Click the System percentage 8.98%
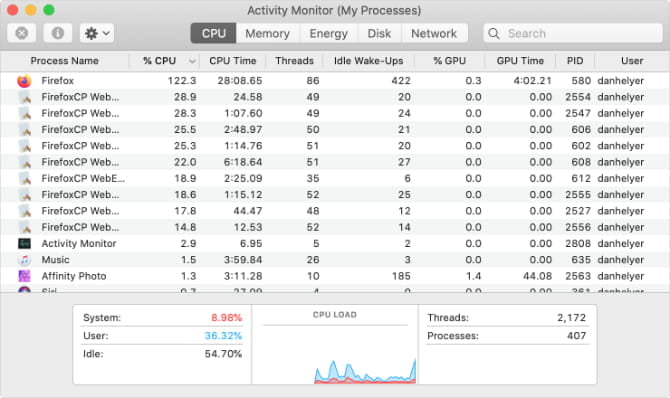This screenshot has height=398, width=670. pos(226,318)
